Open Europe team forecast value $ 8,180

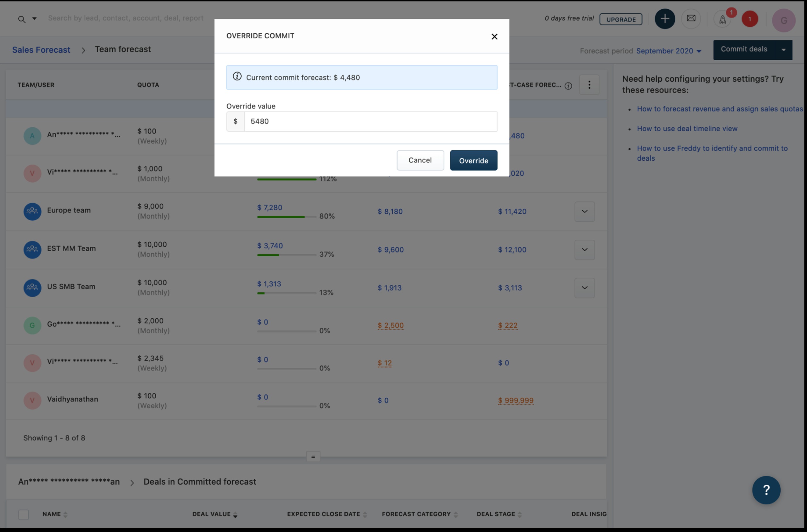(390, 212)
